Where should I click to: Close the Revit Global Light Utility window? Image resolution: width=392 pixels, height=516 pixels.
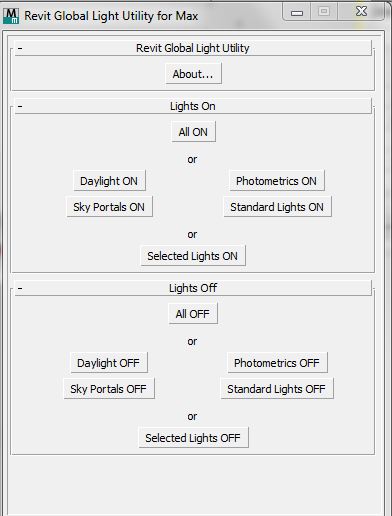coord(361,11)
